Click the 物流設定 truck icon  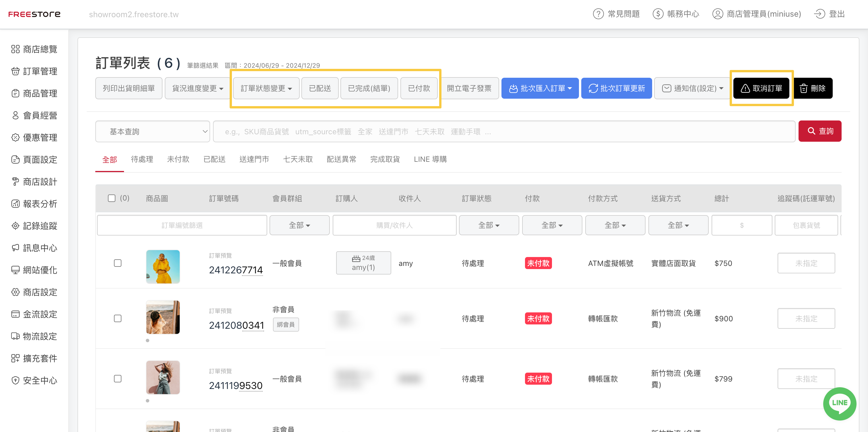point(15,336)
